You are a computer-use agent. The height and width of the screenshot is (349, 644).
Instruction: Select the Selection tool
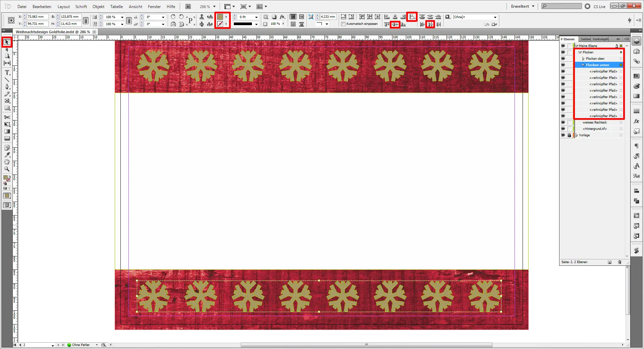(x=6, y=42)
